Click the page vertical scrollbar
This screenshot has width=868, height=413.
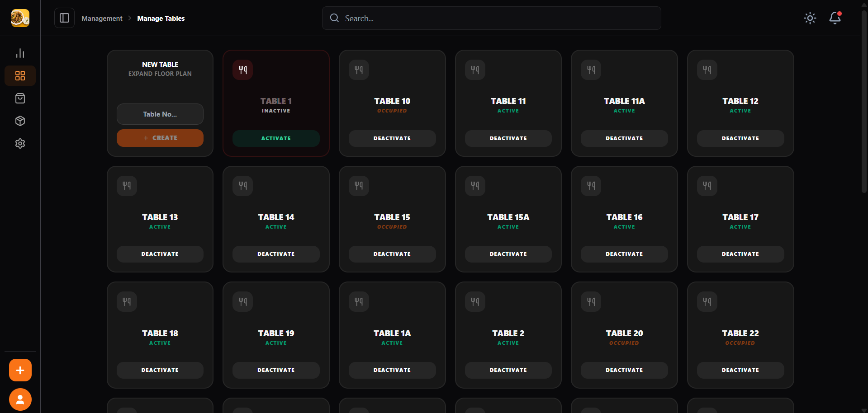point(864,102)
